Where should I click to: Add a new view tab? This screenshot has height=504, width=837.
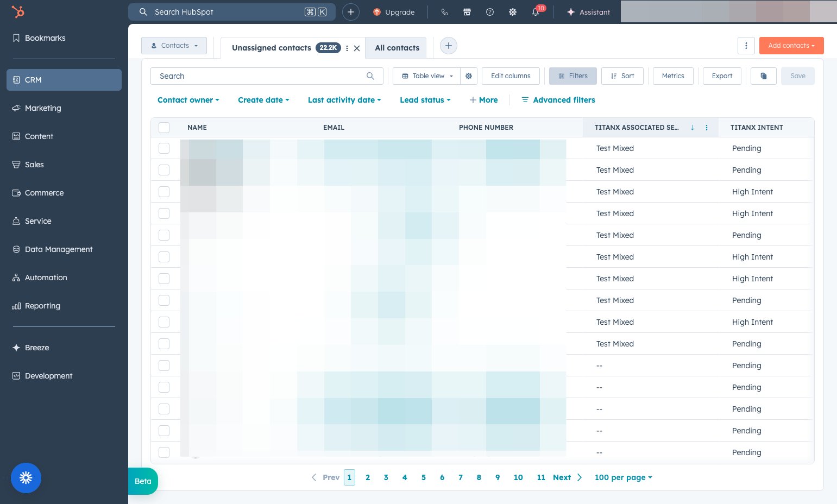[x=449, y=46]
